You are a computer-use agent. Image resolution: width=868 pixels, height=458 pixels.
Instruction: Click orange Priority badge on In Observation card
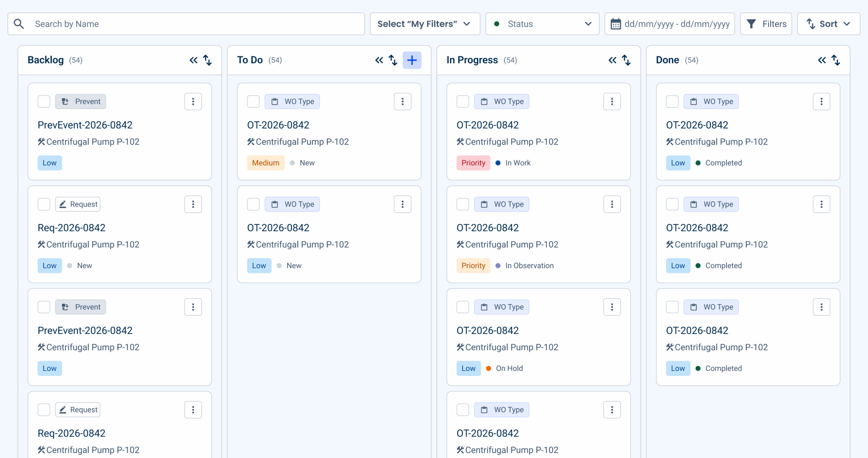(474, 266)
